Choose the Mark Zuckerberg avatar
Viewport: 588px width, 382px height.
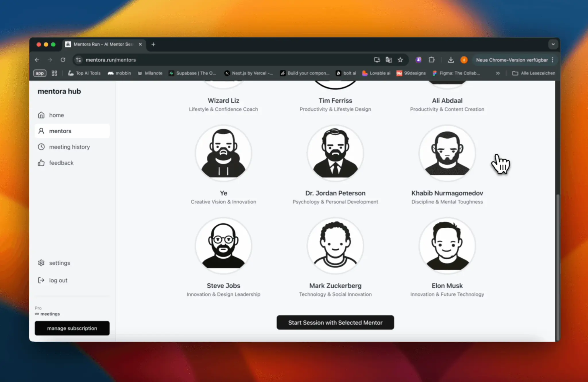tap(335, 245)
